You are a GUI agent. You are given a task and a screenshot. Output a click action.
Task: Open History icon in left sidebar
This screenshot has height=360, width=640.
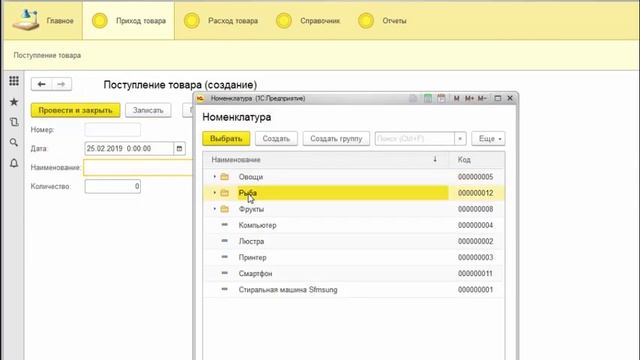click(x=14, y=122)
